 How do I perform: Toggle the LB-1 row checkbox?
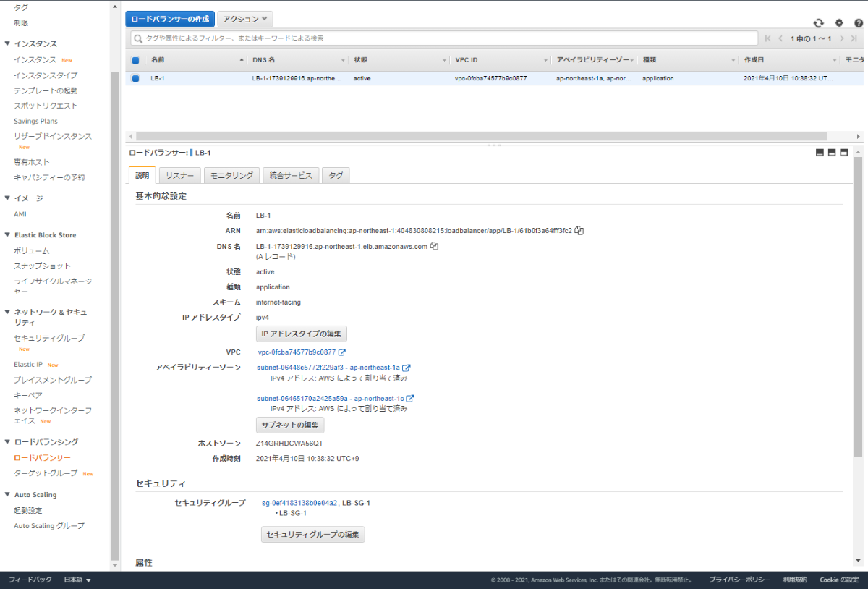coord(135,78)
